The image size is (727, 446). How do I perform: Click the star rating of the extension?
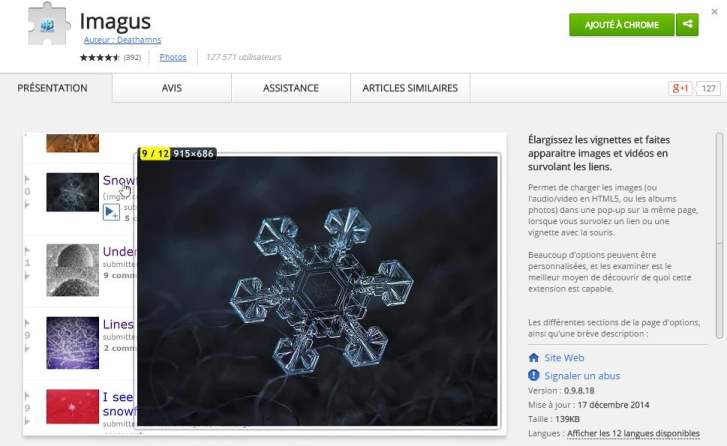pyautogui.click(x=100, y=57)
